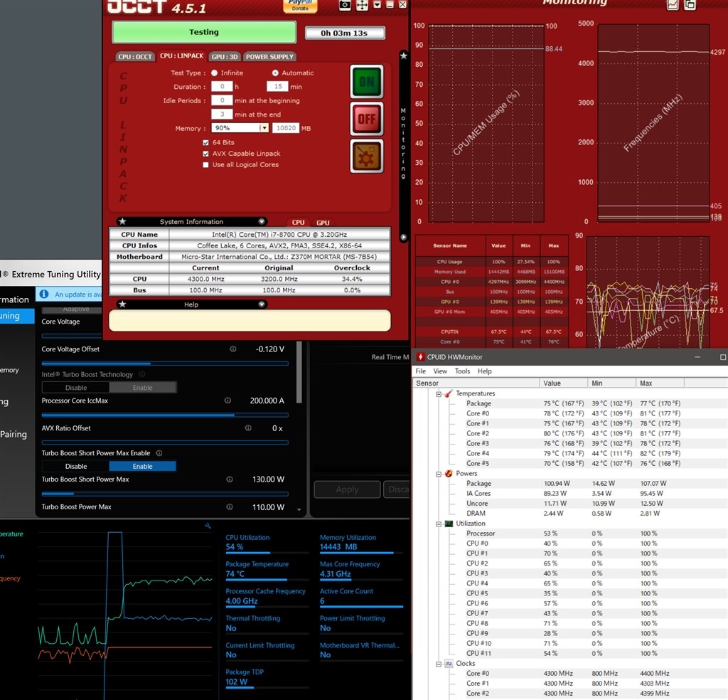The height and width of the screenshot is (700, 728).
Task: Click the XTU settings vertical scrollbar
Action: click(299, 371)
